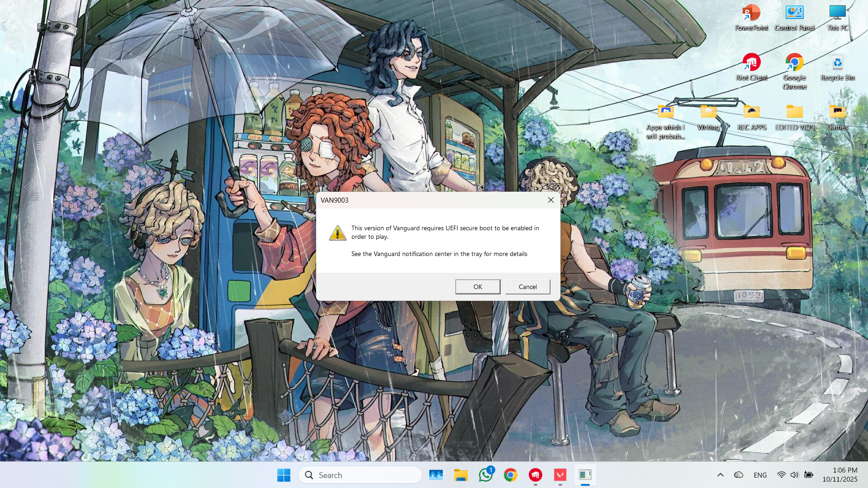868x488 pixels.
Task: Open the clock showing 1:06 PM
Action: click(x=840, y=475)
